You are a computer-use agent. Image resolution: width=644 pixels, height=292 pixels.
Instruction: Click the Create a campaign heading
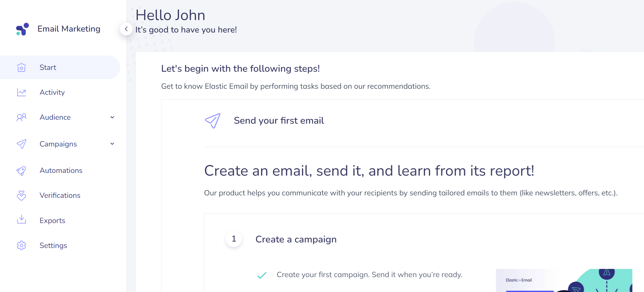tap(296, 239)
